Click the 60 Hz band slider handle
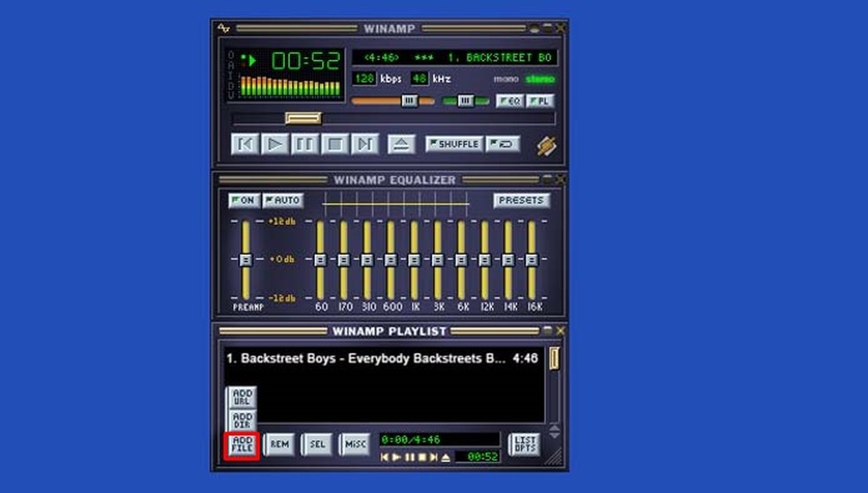 pos(320,259)
